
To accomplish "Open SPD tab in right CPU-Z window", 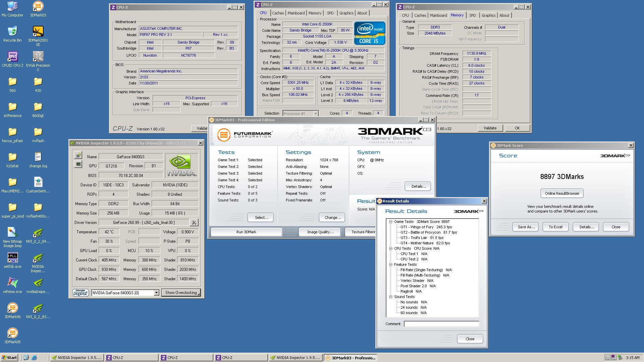I will [x=472, y=15].
